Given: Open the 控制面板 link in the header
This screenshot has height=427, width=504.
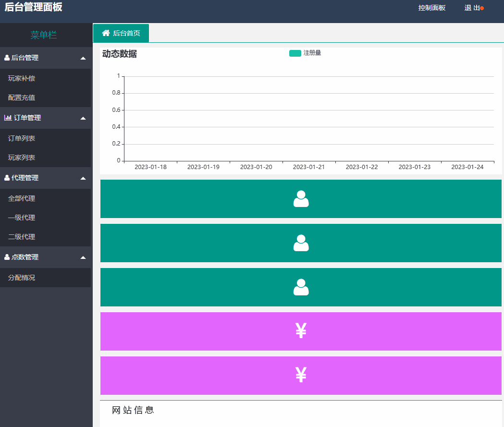Looking at the screenshot, I should [x=431, y=8].
